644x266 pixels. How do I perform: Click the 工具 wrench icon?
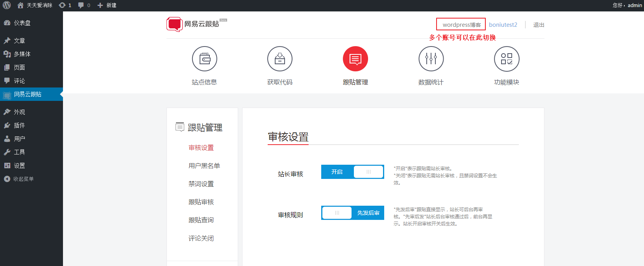point(7,152)
